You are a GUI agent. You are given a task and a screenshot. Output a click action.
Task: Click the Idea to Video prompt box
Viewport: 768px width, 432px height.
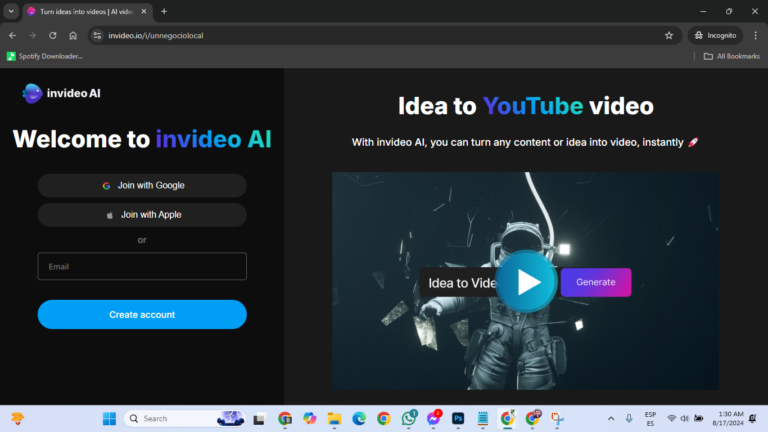(x=459, y=283)
